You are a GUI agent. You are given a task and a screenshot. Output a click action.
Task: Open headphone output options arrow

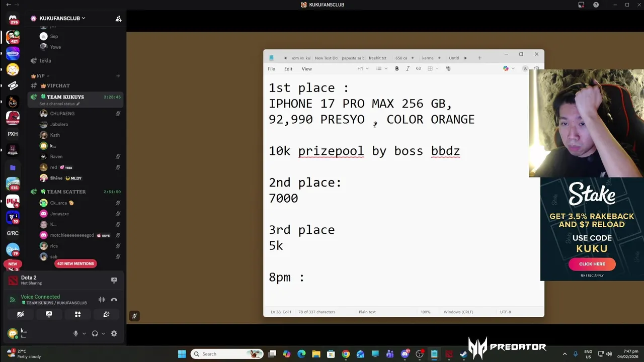[103, 333]
